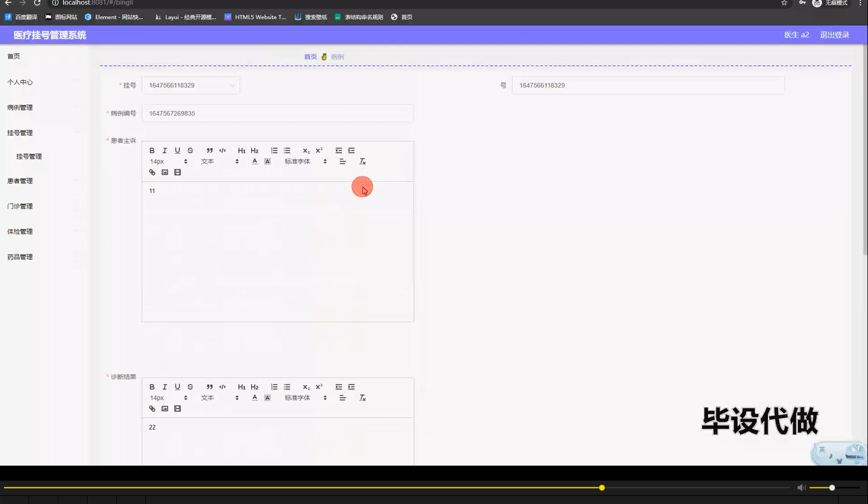The height and width of the screenshot is (504, 868).
Task: Focus the 病例编号 input field
Action: [278, 113]
